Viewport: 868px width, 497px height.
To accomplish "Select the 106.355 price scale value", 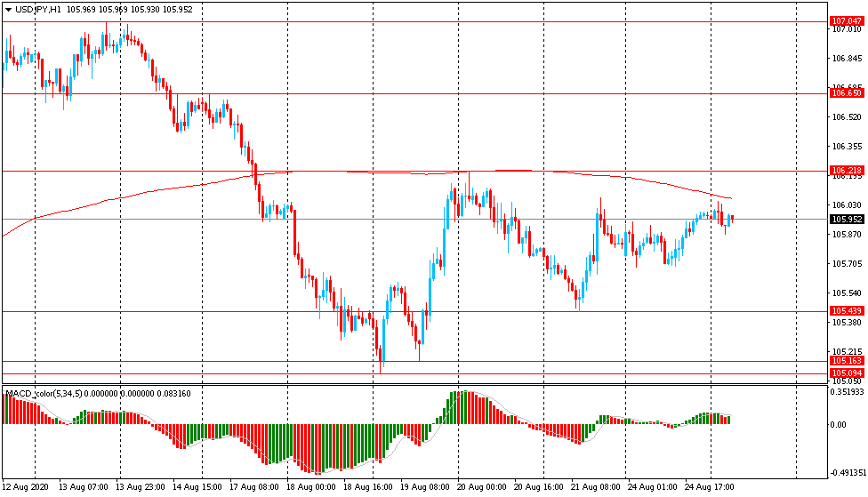I will click(847, 147).
